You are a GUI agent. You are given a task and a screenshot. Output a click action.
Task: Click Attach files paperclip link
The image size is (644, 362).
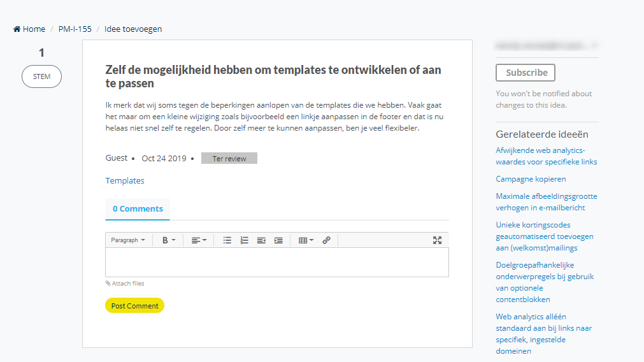pyautogui.click(x=125, y=284)
